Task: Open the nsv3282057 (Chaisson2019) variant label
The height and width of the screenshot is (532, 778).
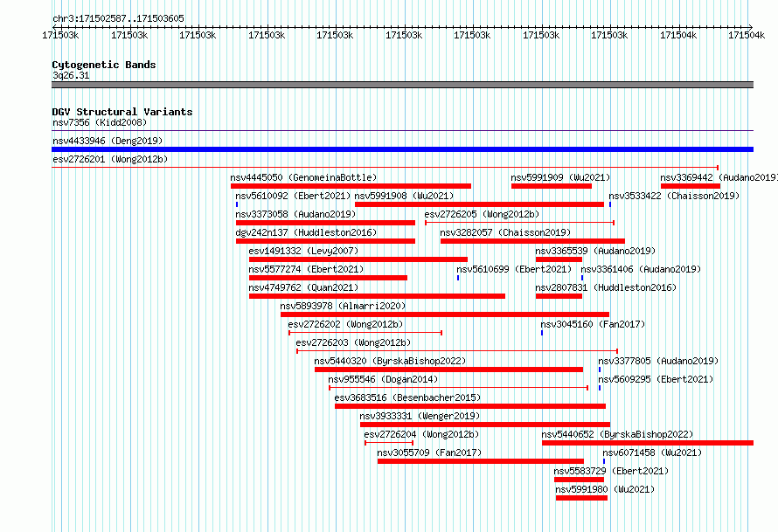Action: [x=505, y=232]
